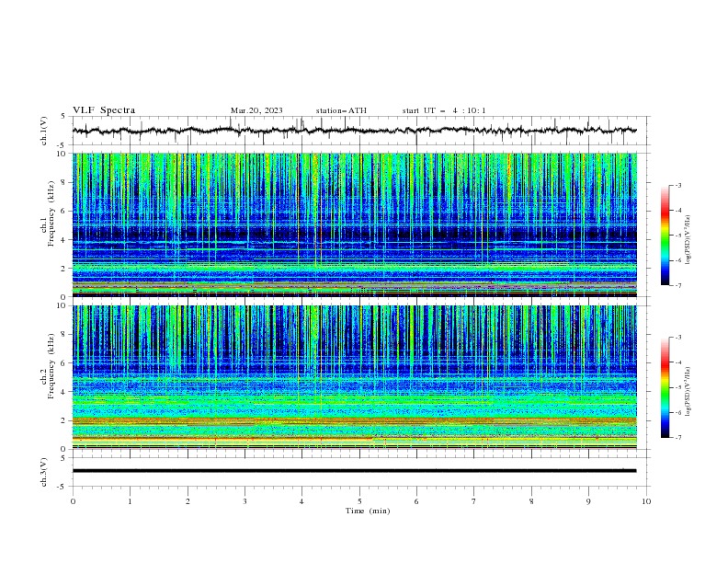Click the ch.3 flat black waveform trace
The image size is (728, 563).
(x=354, y=471)
